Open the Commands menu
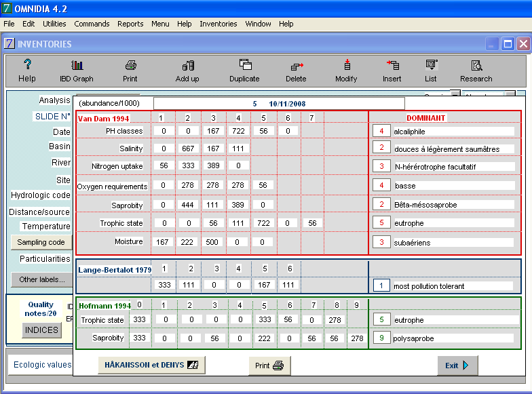 [92, 24]
